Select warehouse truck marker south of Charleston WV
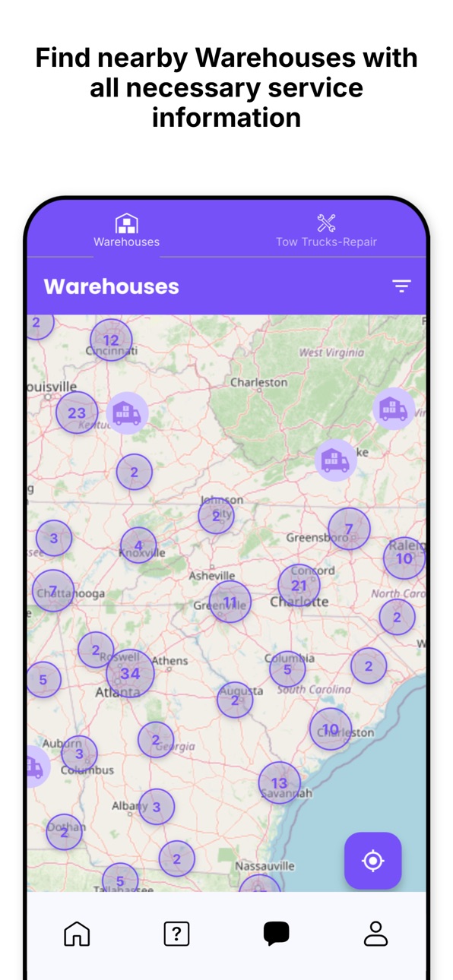This screenshot has width=453, height=980. tap(336, 460)
